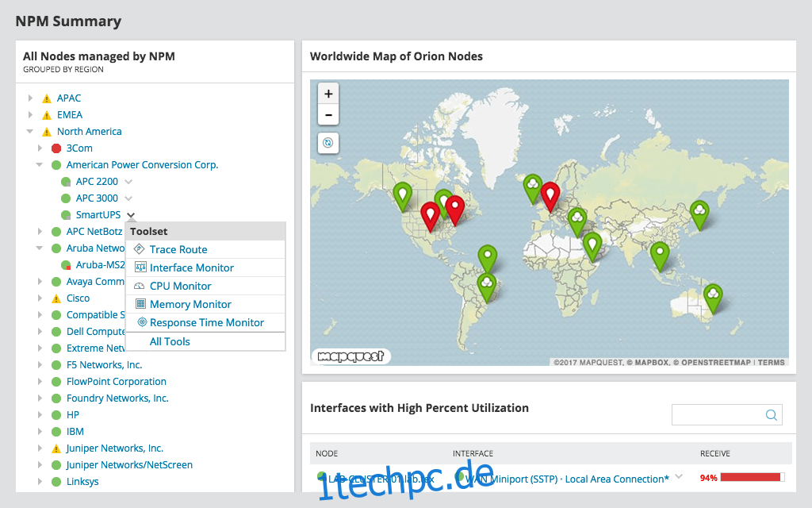Open the map TERMS link

click(771, 362)
